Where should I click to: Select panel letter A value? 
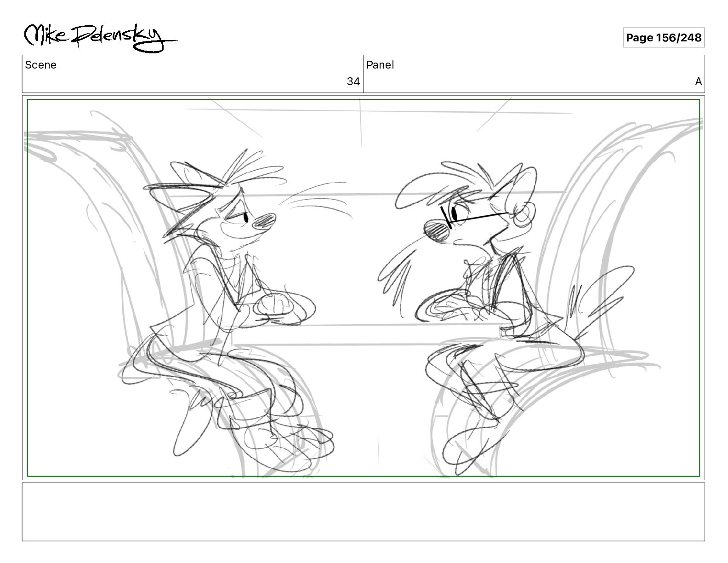point(698,82)
